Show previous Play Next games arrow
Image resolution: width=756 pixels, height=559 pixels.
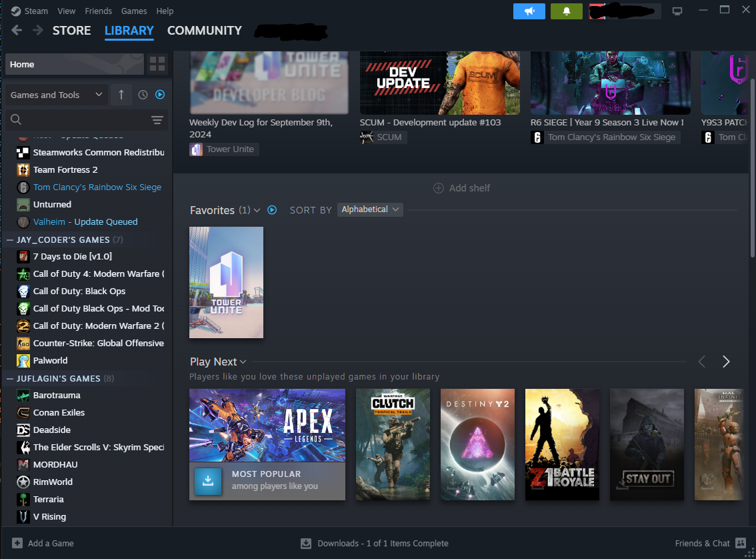click(702, 362)
